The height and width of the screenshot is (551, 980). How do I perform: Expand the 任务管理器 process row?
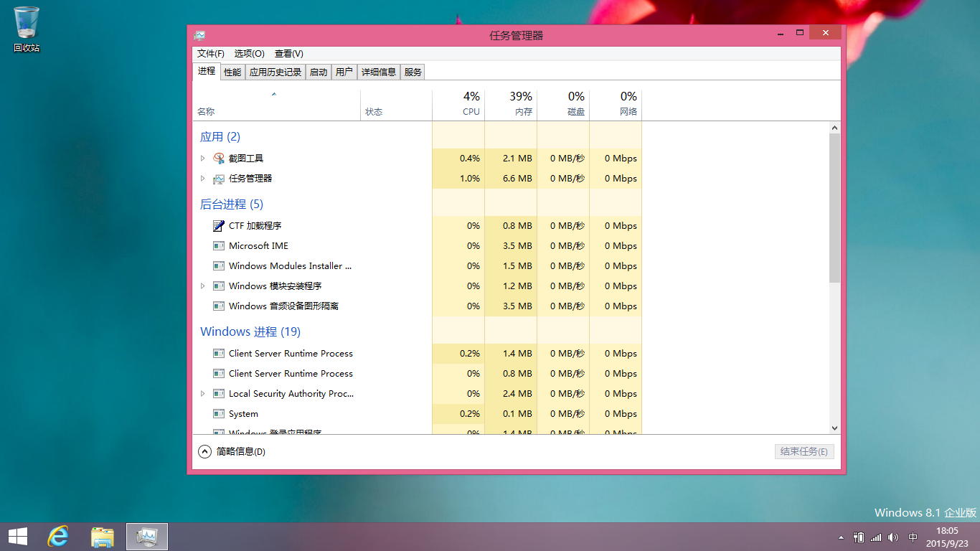pyautogui.click(x=203, y=179)
